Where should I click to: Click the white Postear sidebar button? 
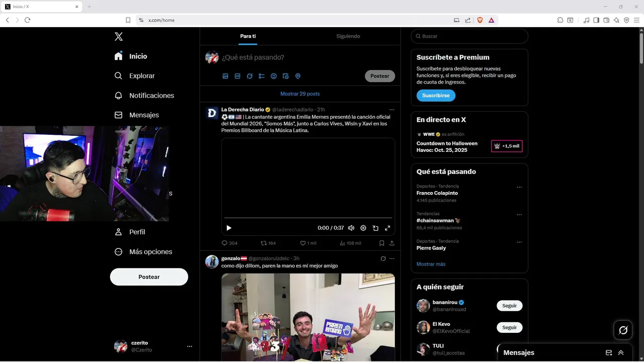coord(149,277)
